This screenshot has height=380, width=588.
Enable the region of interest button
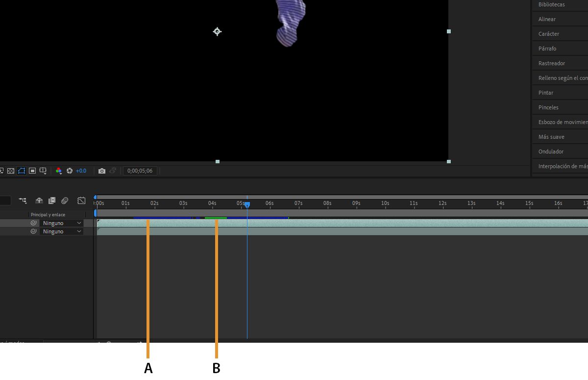coord(32,171)
